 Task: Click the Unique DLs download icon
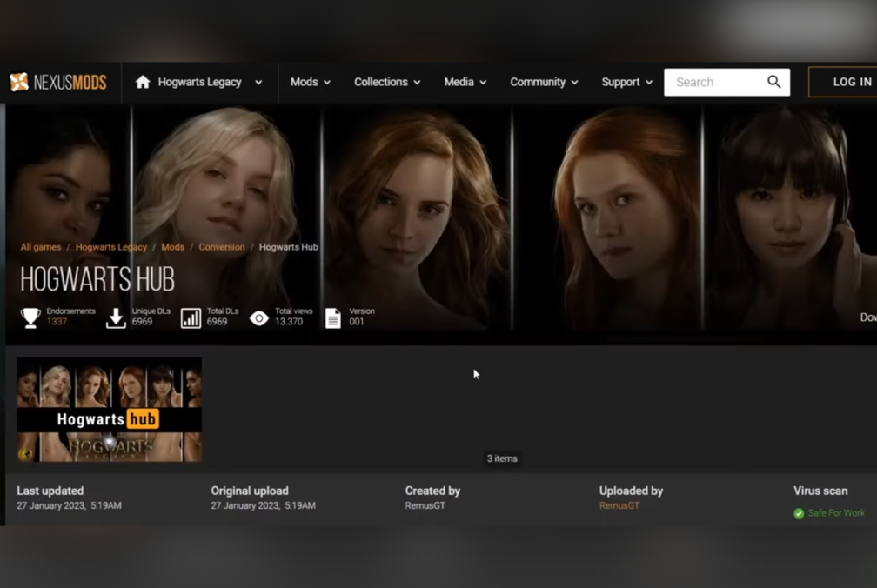(x=116, y=317)
